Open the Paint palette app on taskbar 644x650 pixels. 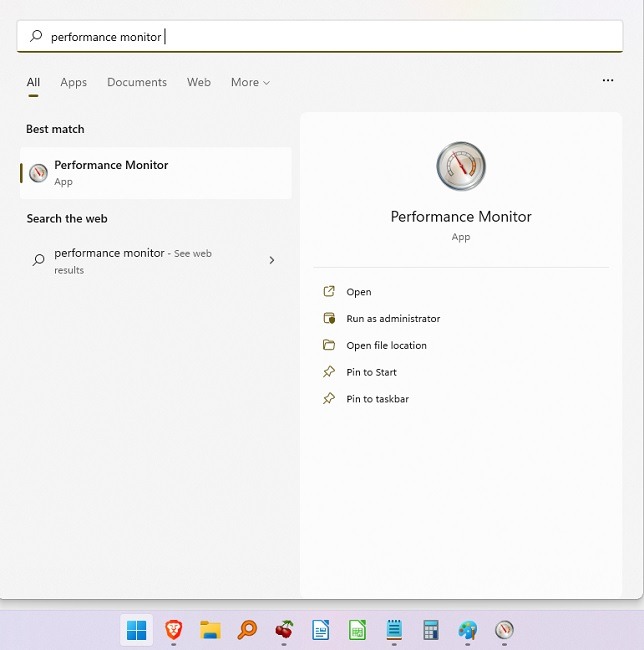[x=467, y=630]
